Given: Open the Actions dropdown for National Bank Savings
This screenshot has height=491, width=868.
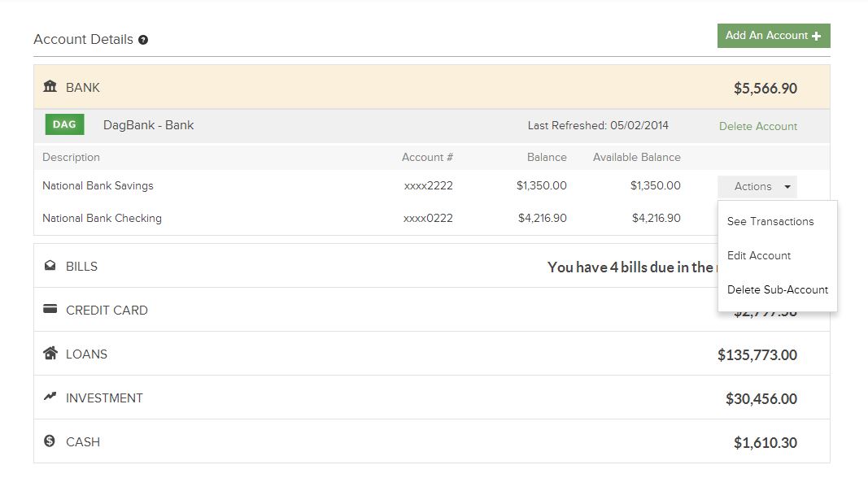Looking at the screenshot, I should pos(757,186).
